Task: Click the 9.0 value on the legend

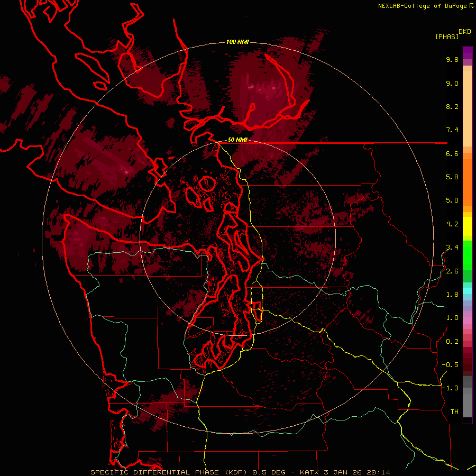Action: 452,83
